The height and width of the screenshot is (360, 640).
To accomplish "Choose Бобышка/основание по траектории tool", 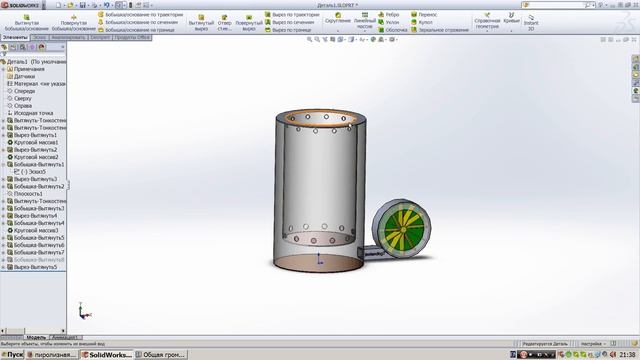I will [x=140, y=15].
